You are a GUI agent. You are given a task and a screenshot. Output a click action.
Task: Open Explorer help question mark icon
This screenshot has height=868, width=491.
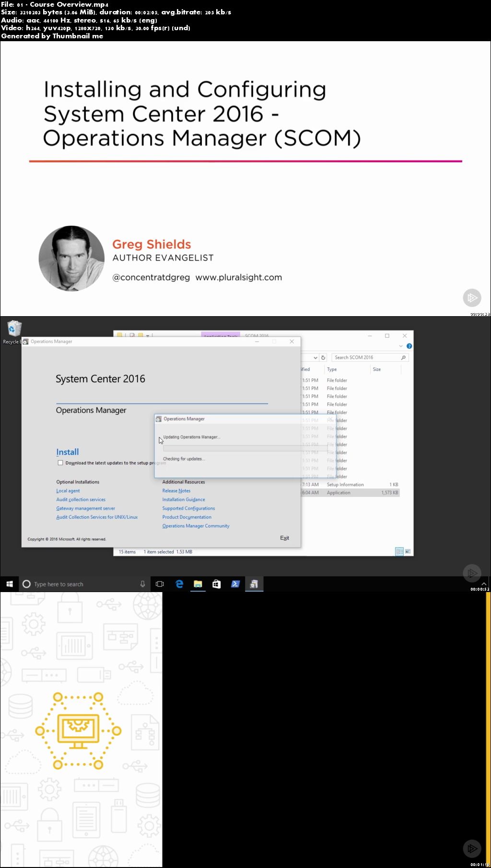click(x=409, y=346)
